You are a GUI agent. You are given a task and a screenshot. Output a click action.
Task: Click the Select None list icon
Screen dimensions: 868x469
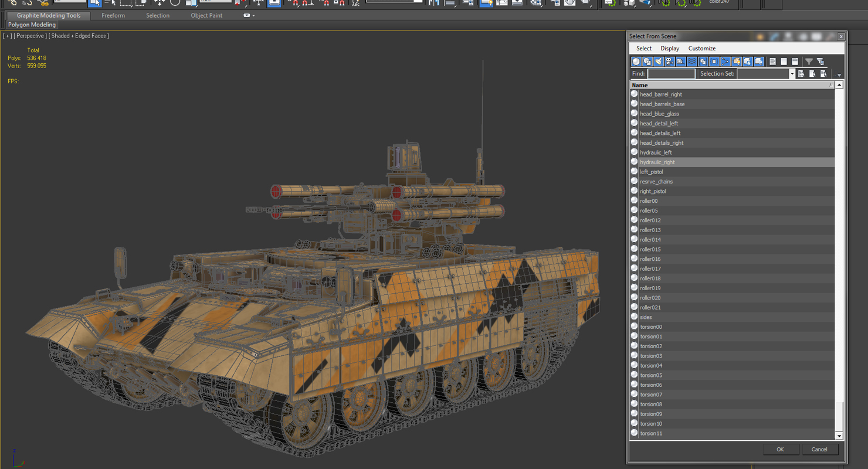coord(784,62)
